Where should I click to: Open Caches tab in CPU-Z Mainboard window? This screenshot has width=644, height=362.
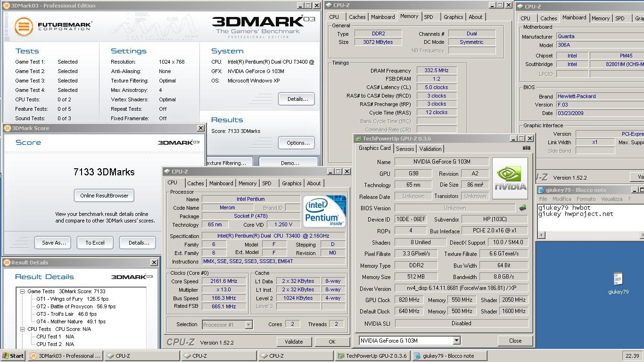click(x=548, y=18)
